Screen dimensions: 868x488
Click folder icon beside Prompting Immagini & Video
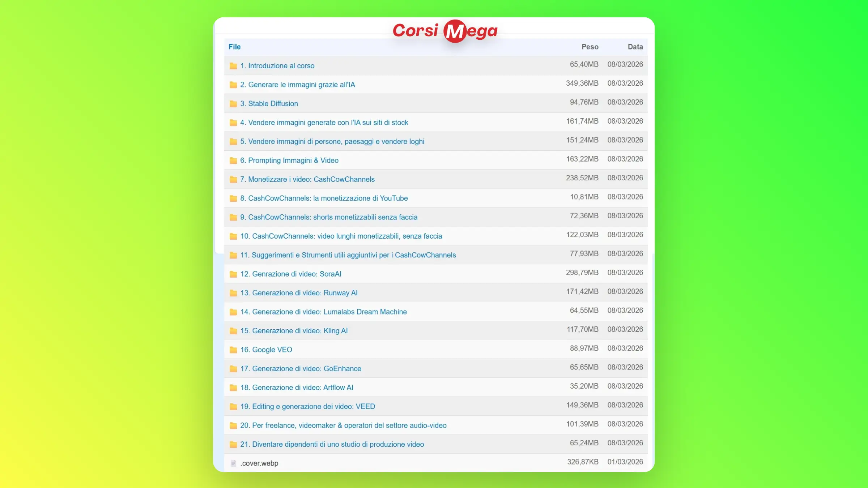tap(233, 160)
